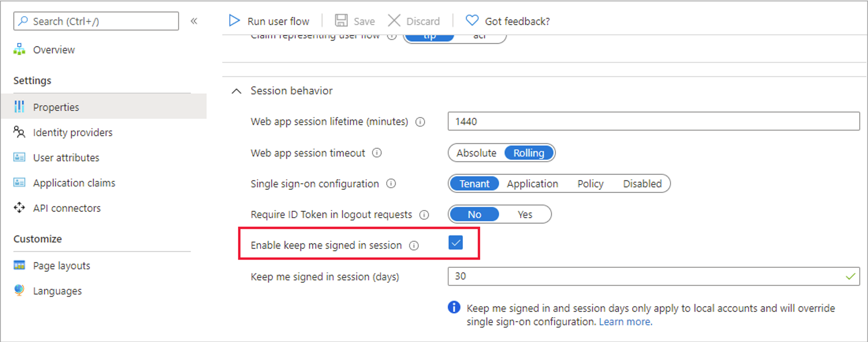This screenshot has width=868, height=342.
Task: Switch Web app session timeout to Absolute
Action: (x=476, y=153)
